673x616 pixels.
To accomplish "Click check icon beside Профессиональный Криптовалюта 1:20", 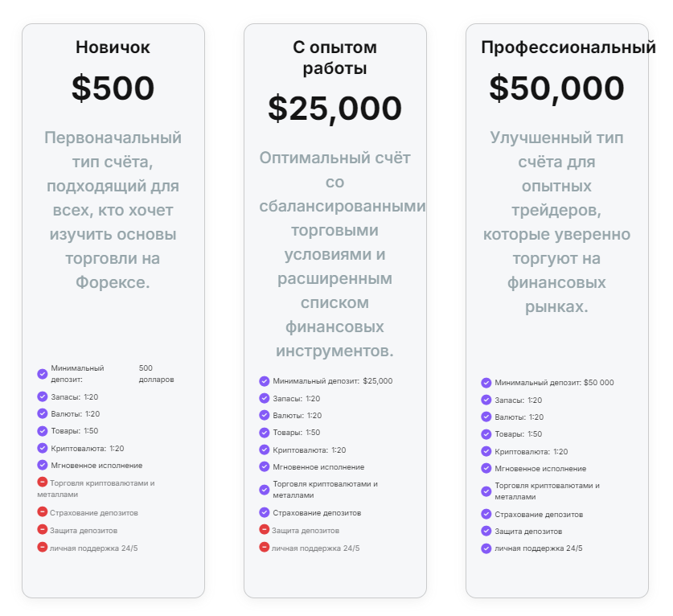I will coord(486,451).
